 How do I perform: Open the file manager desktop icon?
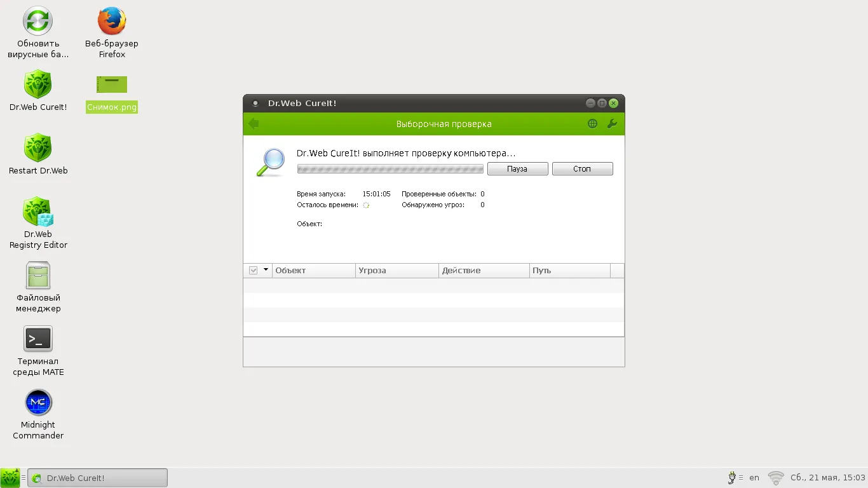pyautogui.click(x=38, y=276)
